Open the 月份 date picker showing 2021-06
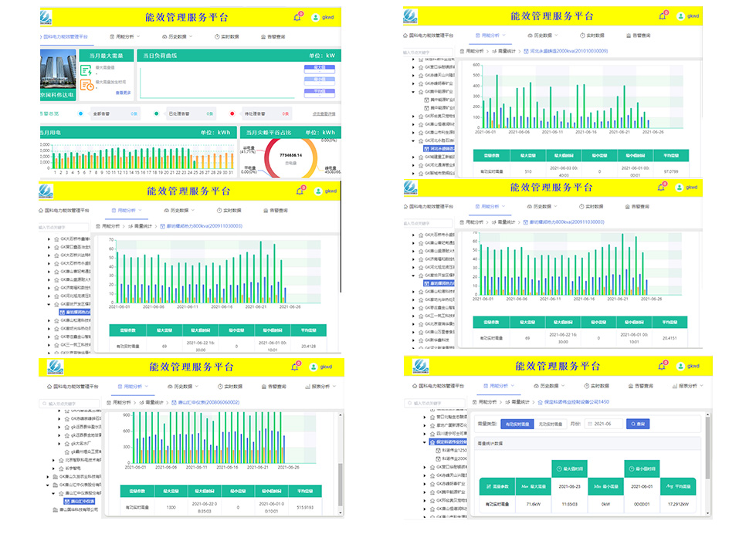The width and height of the screenshot is (756, 548). 605,424
